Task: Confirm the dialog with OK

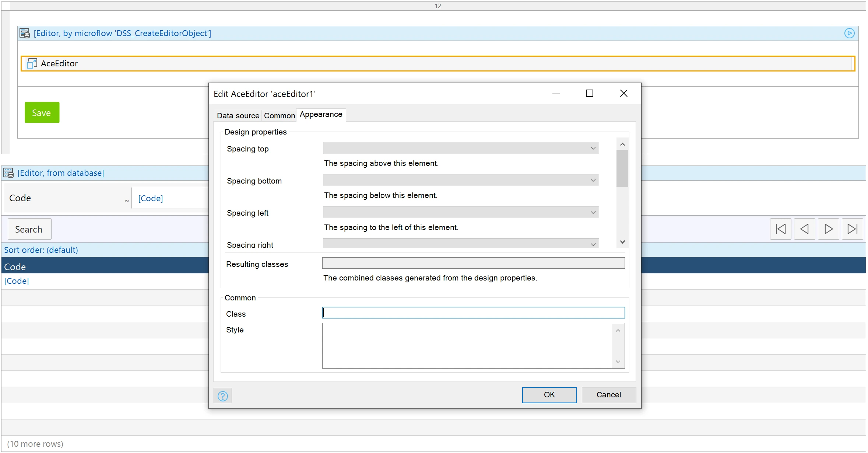Action: 549,395
